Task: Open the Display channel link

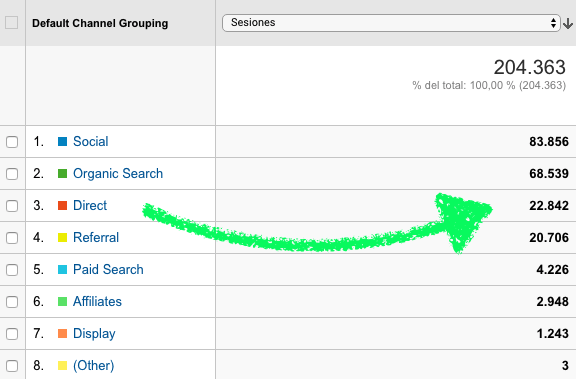Action: coord(94,333)
